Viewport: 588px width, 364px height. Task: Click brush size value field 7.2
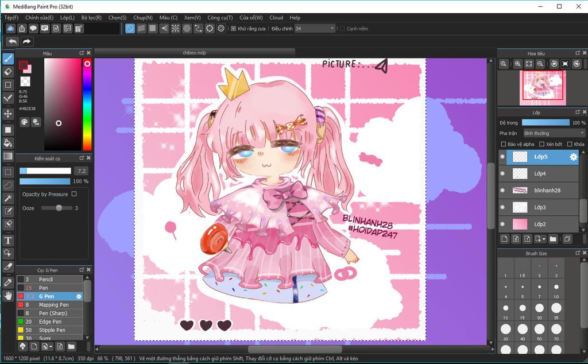tap(82, 171)
